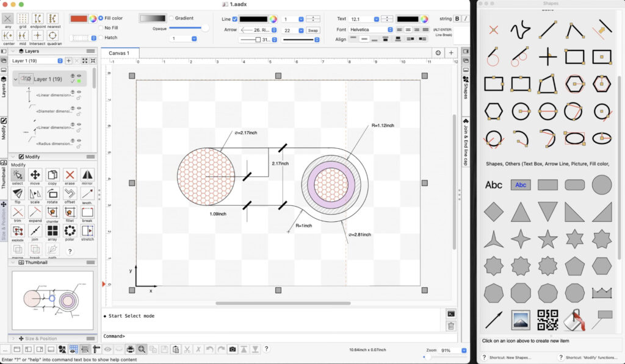Viewport: 625px width, 364px height.
Task: Select the No Fill radio option
Action: (101, 28)
